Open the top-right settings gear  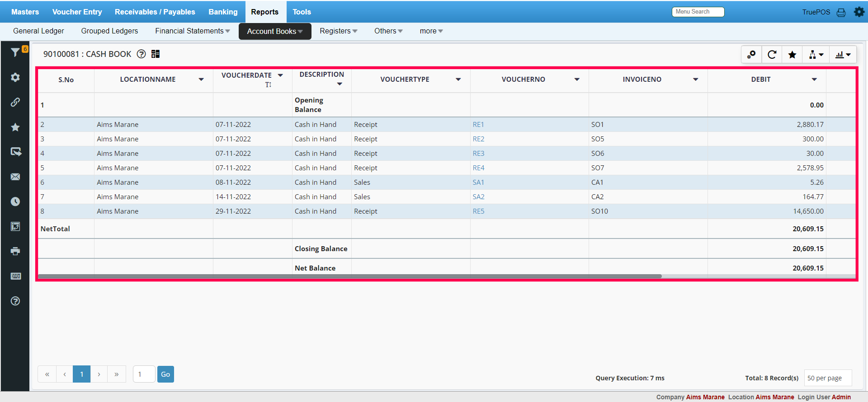[x=859, y=12]
